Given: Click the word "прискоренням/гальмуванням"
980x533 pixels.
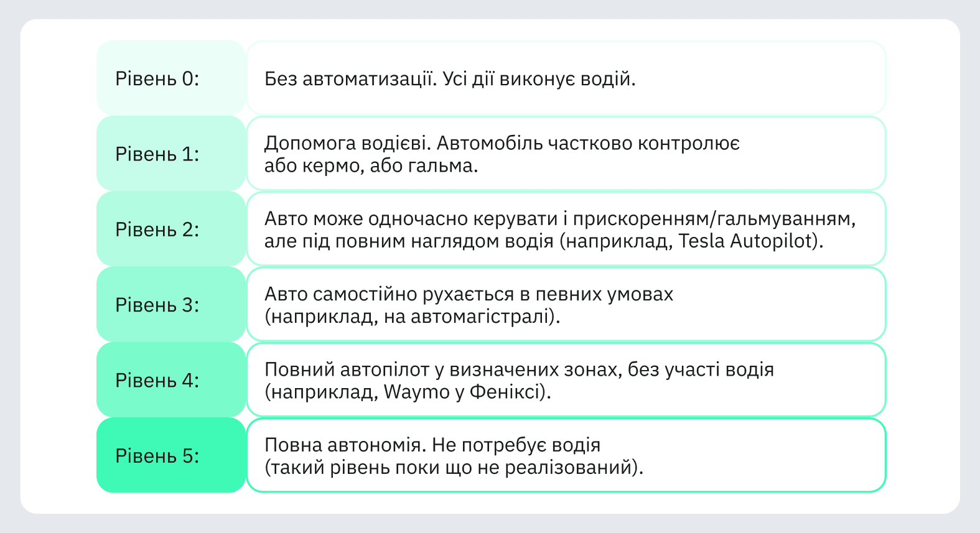Looking at the screenshot, I should 714,219.
